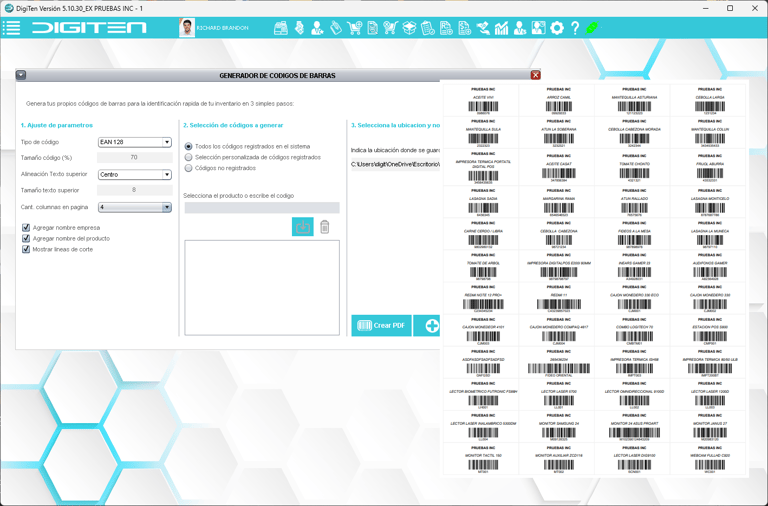768x506 pixels.
Task: Choose the Códigos no registrados option
Action: (188, 168)
